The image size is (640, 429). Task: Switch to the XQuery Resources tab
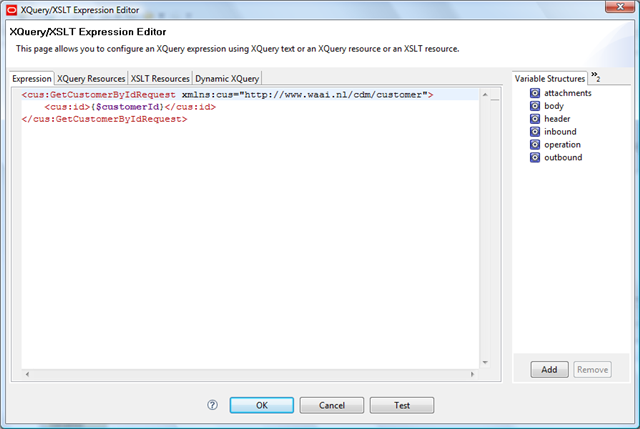point(91,78)
